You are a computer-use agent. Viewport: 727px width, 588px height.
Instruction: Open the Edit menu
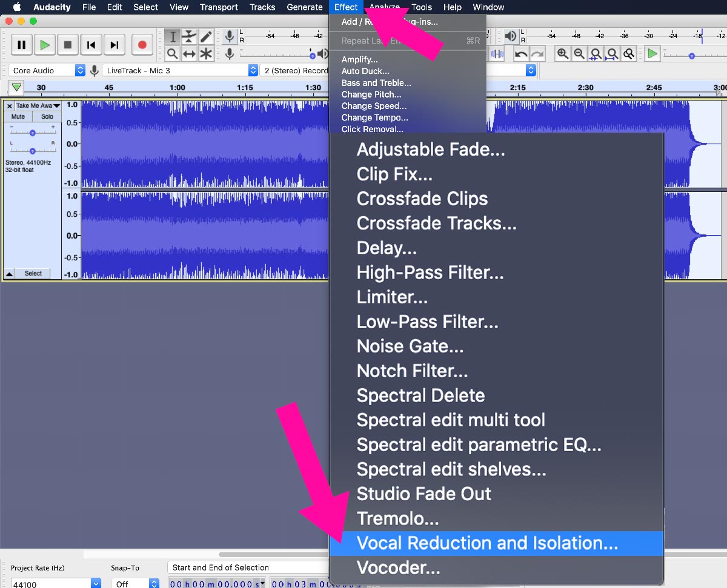click(115, 7)
